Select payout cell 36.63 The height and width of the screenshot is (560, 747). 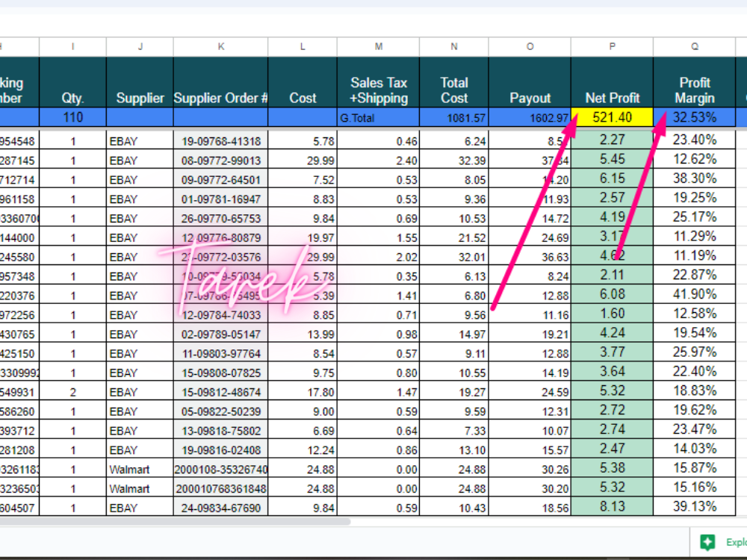tap(530, 257)
